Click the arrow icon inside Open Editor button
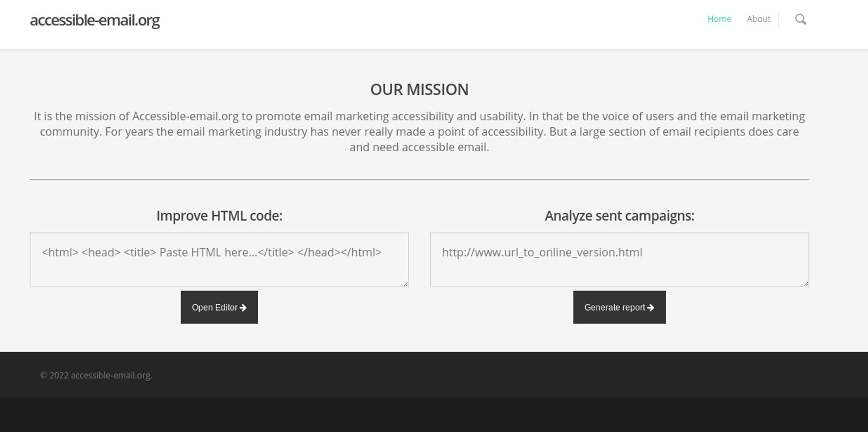 (243, 307)
